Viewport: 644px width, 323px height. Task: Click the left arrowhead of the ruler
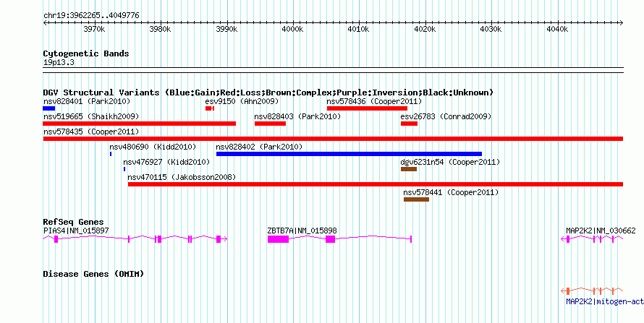45,22
